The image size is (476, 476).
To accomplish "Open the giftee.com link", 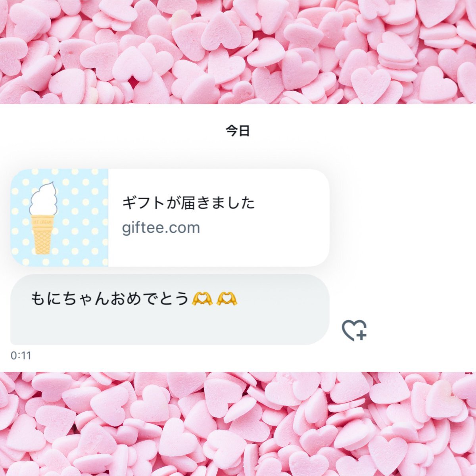I will point(161,228).
